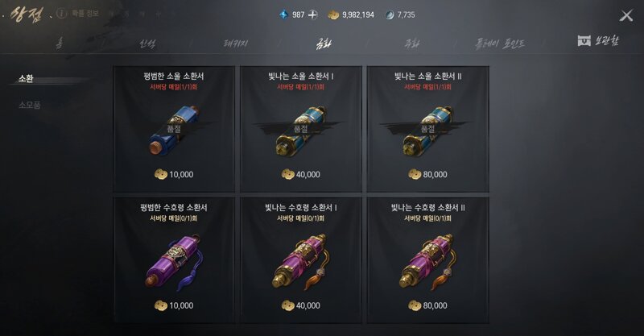
Task: Open the 플레이 포인트 tab
Action: pyautogui.click(x=499, y=44)
